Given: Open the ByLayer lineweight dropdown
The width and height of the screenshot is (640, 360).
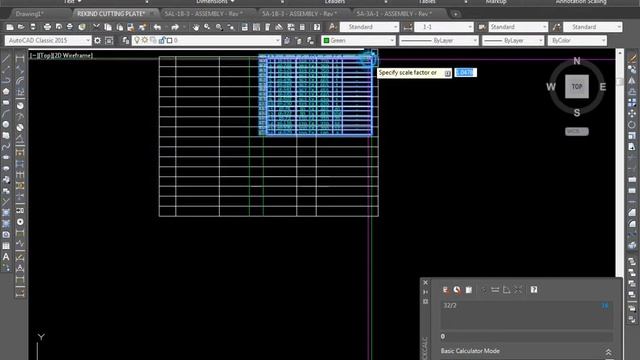Looking at the screenshot, I should [541, 40].
